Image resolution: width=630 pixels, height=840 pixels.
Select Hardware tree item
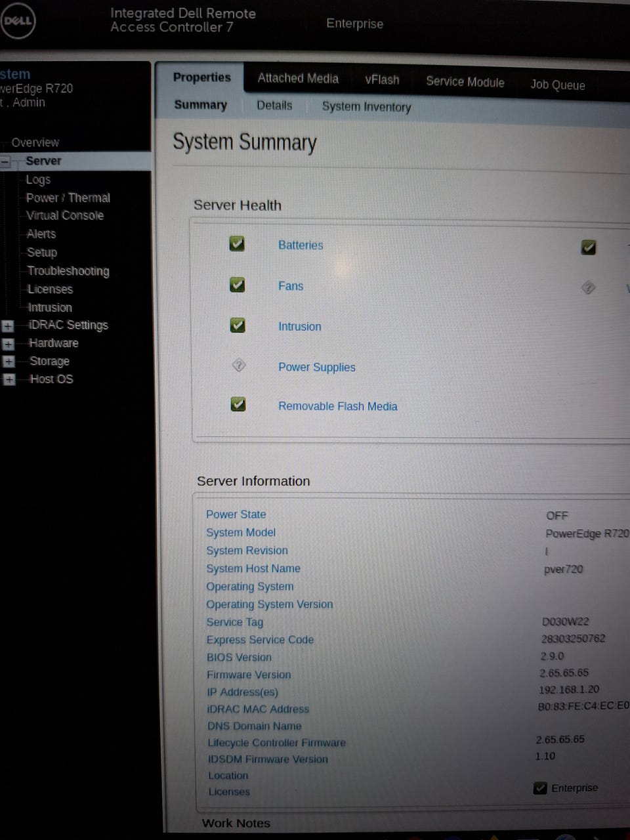click(53, 343)
